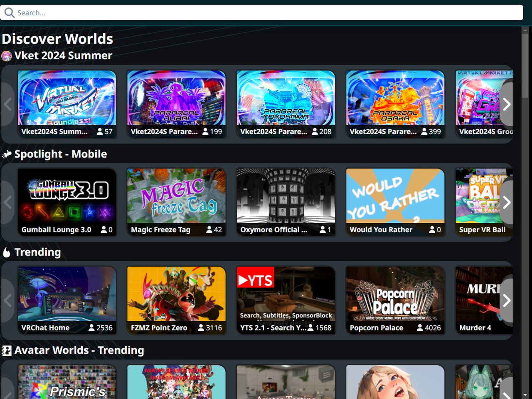532x399 pixels.
Task: Click the Vket 2024 Summer category icon
Action: tap(7, 56)
